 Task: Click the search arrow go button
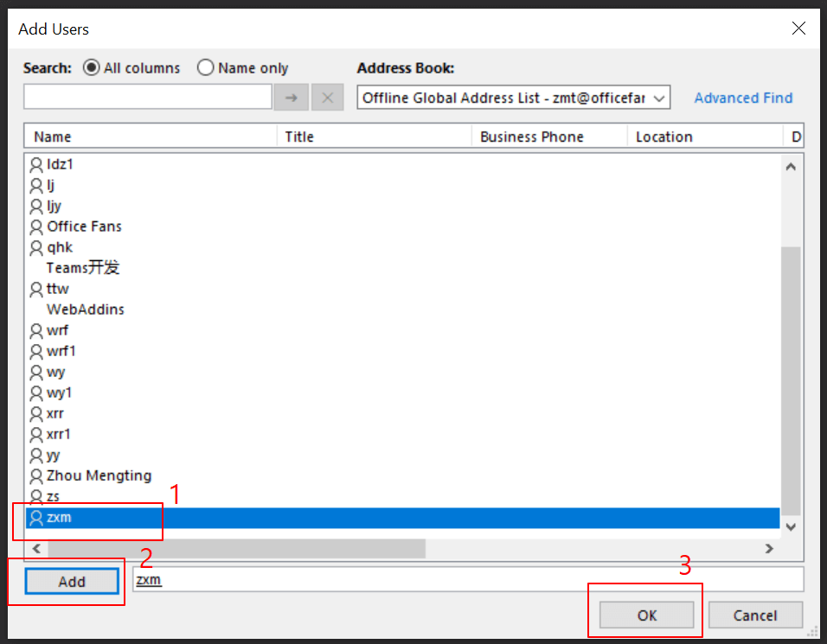click(291, 98)
